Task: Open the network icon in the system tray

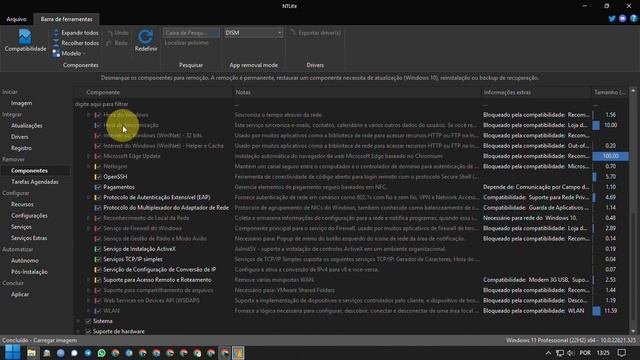Action: [x=560, y=353]
